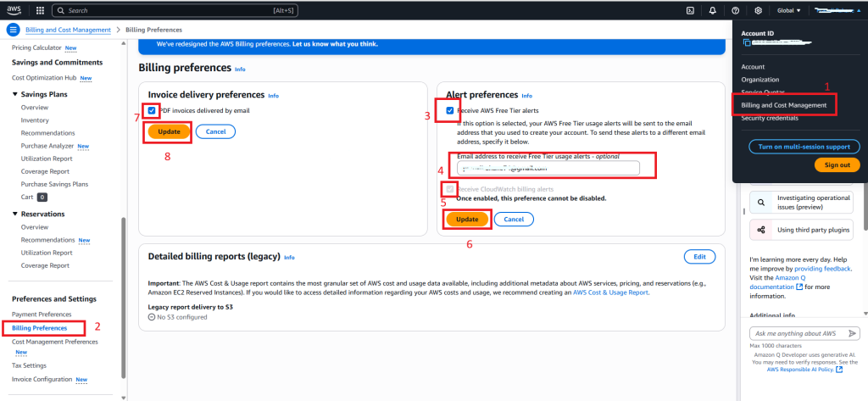Viewport: 868px width, 401px height.
Task: Click the 'Max 1000 characters' note
Action: [775, 346]
